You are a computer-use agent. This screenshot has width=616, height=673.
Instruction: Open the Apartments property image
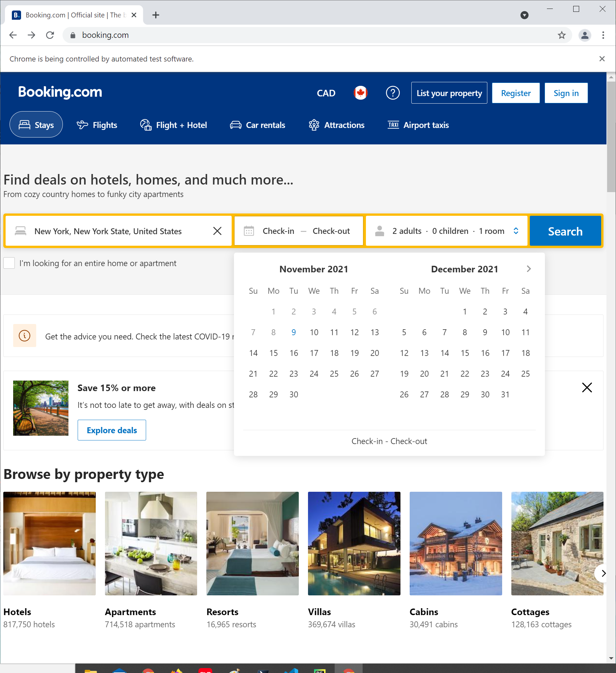[151, 543]
